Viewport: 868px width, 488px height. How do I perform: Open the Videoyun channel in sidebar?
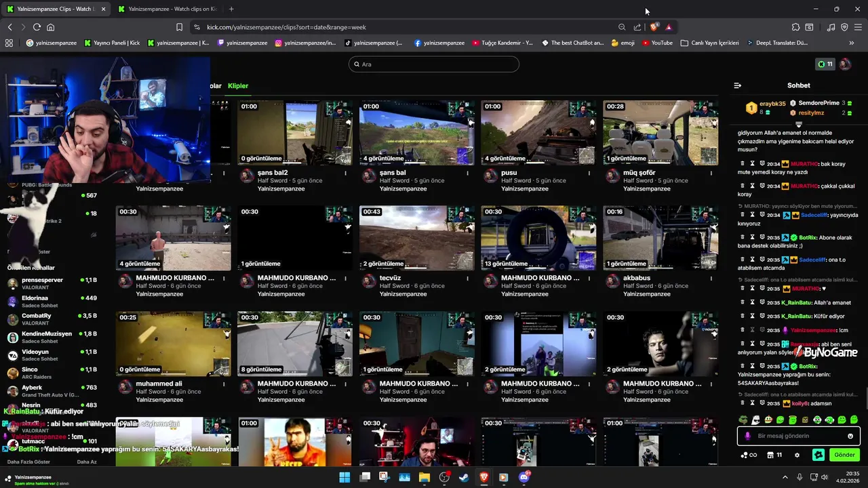pyautogui.click(x=53, y=355)
